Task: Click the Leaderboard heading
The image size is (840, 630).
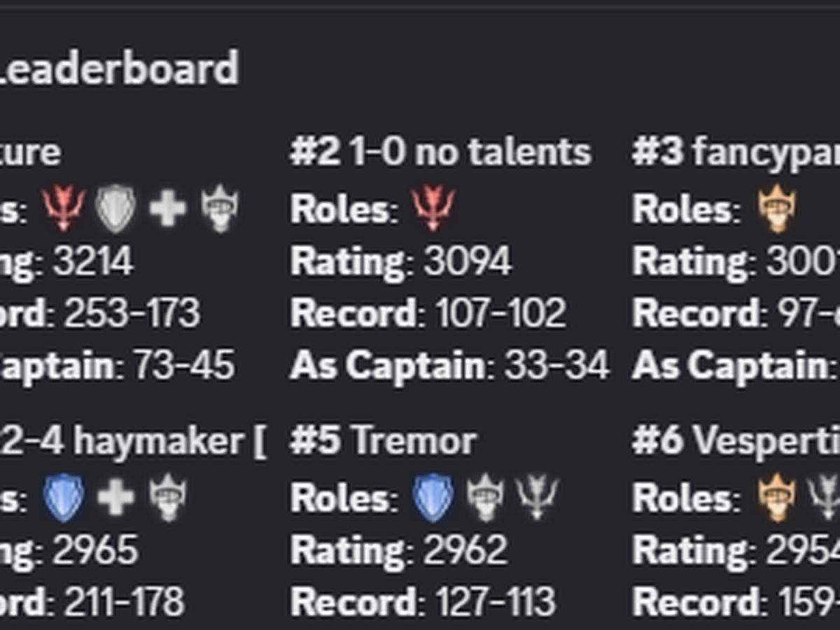Action: [119, 69]
